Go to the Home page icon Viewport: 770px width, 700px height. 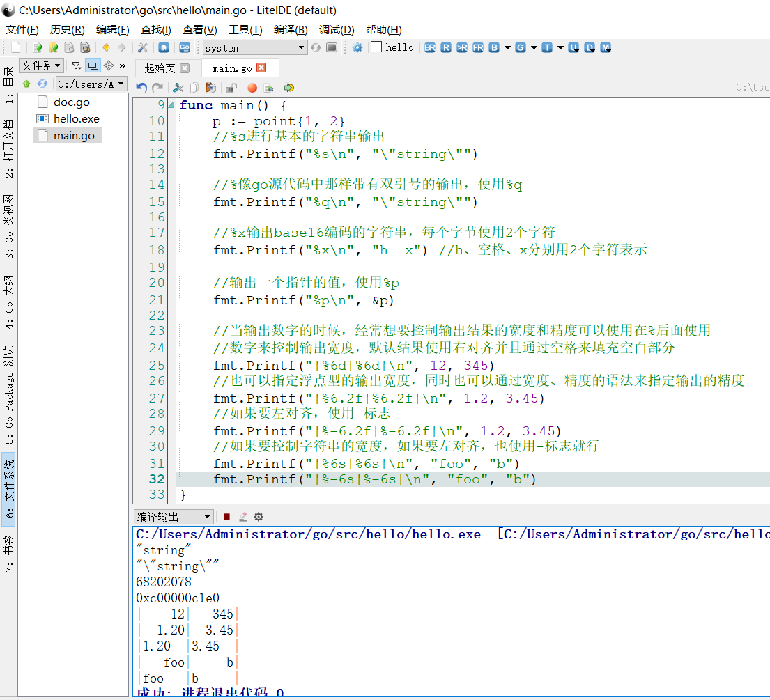164,47
